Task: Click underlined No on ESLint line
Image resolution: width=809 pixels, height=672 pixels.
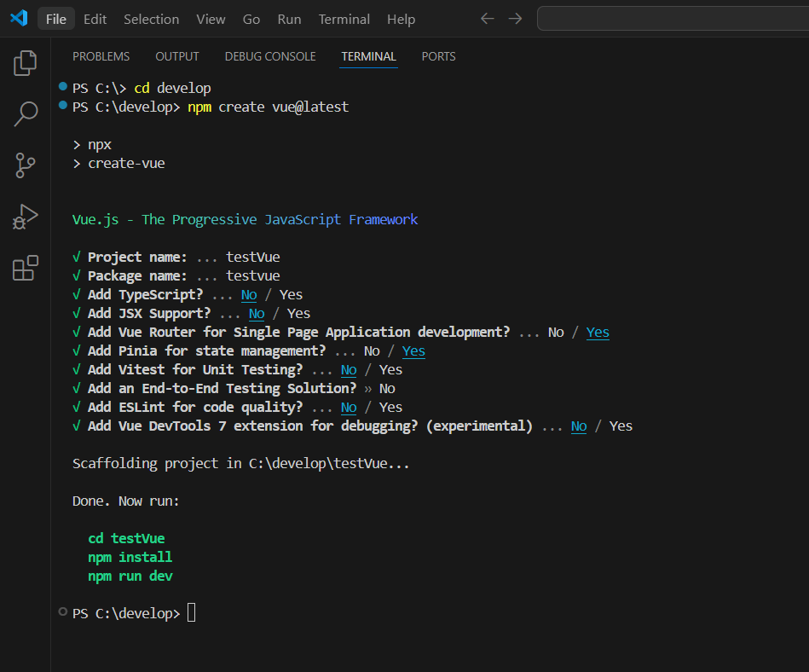Action: pos(349,408)
